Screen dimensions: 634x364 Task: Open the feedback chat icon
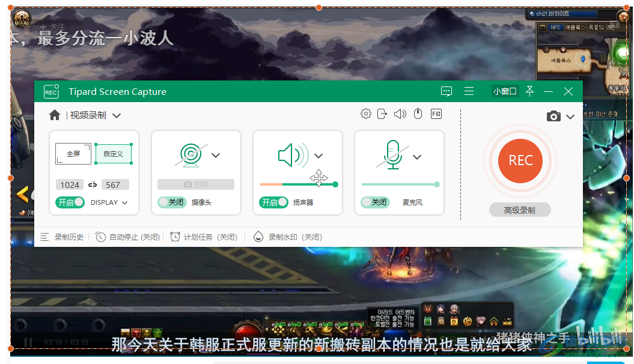[447, 91]
